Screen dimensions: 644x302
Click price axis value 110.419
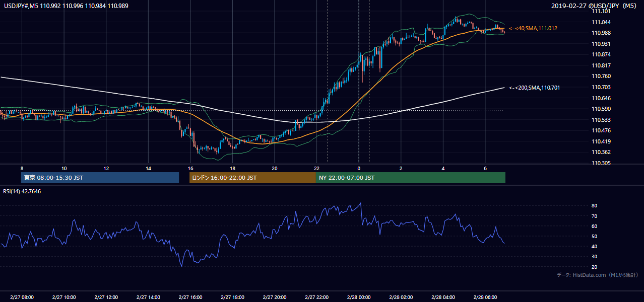[601, 142]
